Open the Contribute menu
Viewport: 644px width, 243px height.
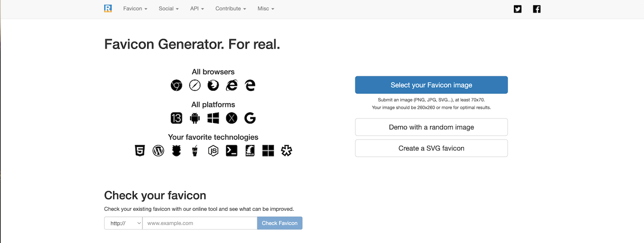point(230,9)
